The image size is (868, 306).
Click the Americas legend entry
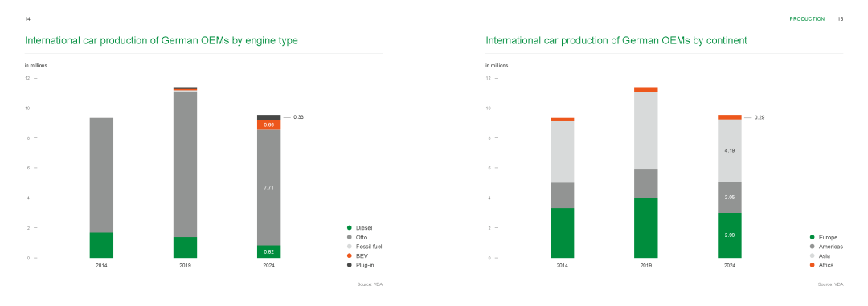[x=826, y=247]
